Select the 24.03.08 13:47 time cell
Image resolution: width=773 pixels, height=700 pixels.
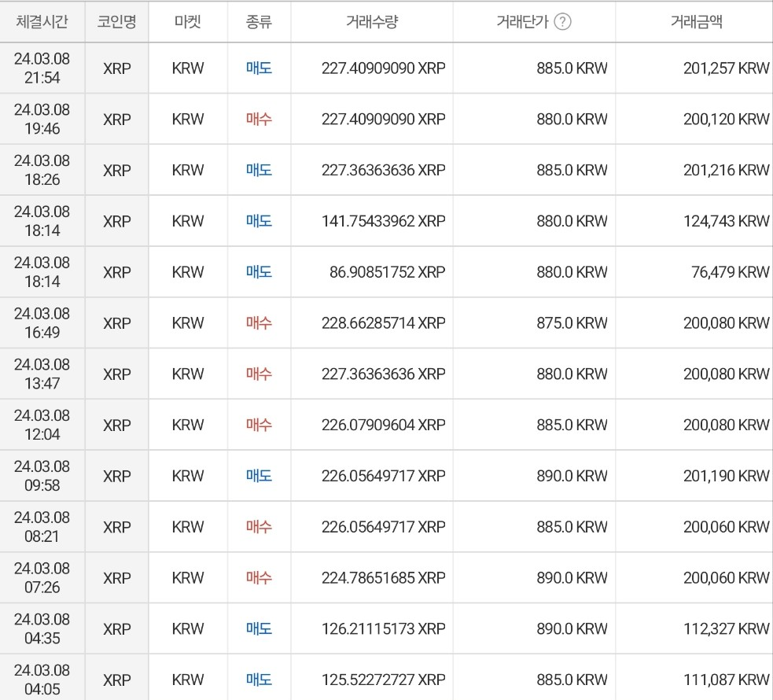(42, 374)
